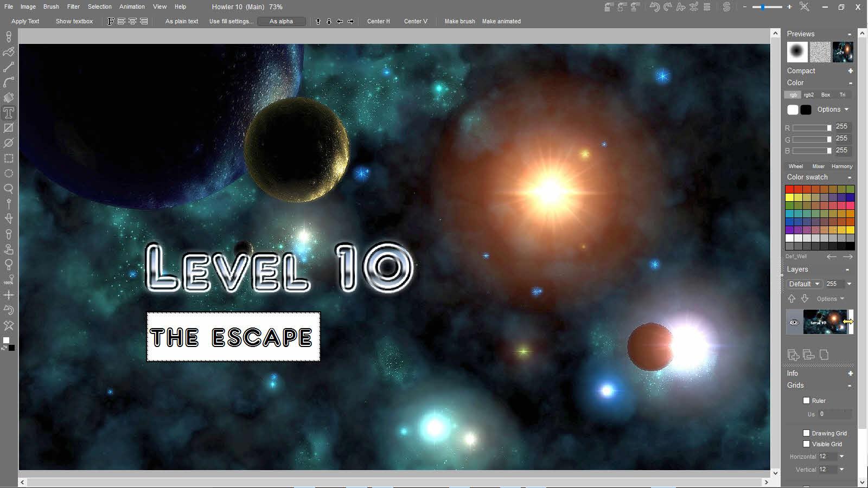
Task: Collapse the Grids panel
Action: pyautogui.click(x=849, y=386)
